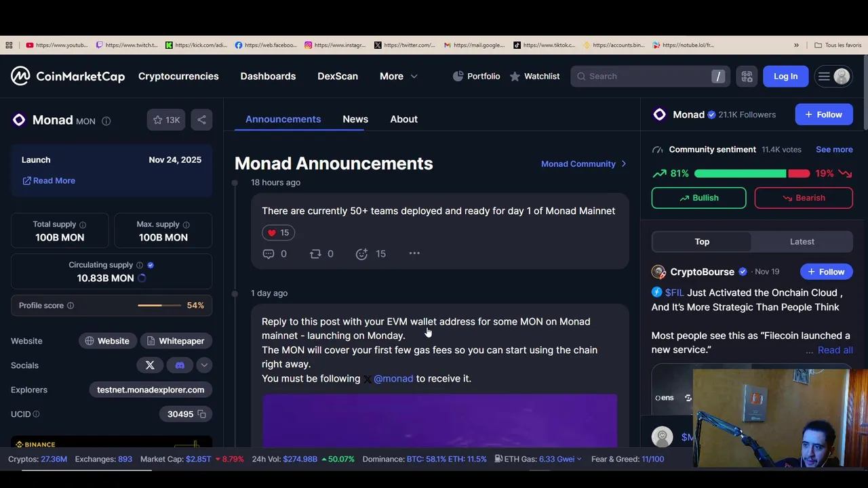
Task: Click the green bullish sentiment bar
Action: (740, 174)
